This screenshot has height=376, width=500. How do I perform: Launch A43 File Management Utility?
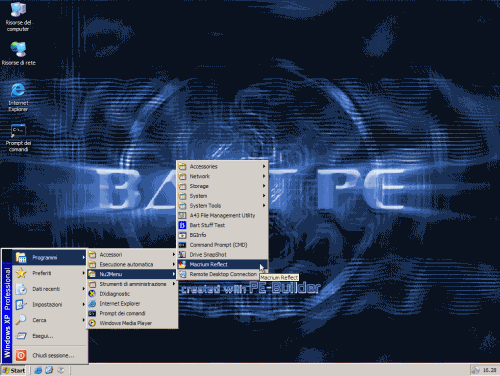click(x=222, y=215)
